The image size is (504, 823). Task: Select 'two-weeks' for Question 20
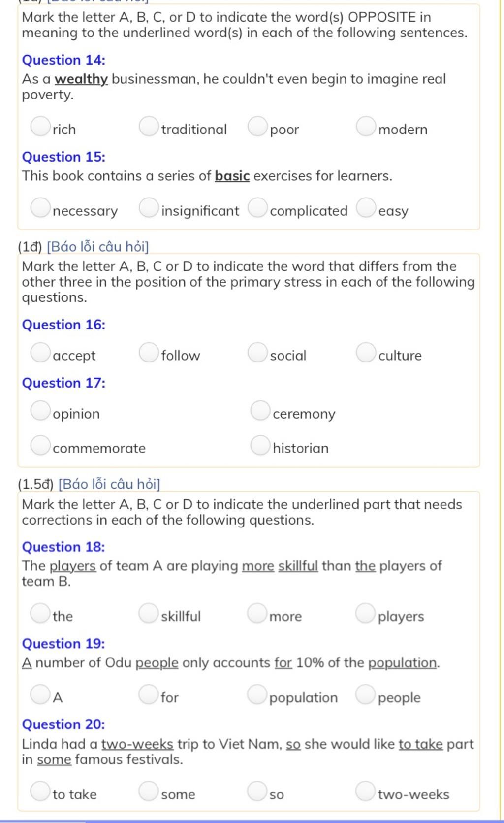(x=365, y=791)
